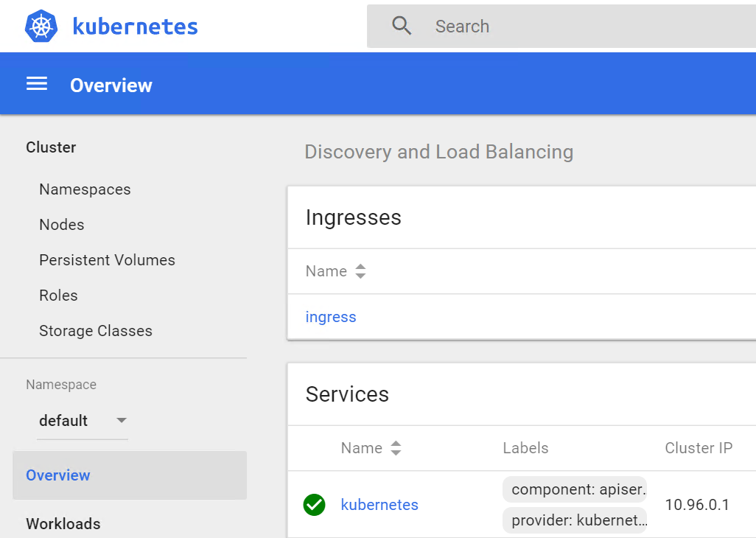Open the Cluster section

click(51, 147)
